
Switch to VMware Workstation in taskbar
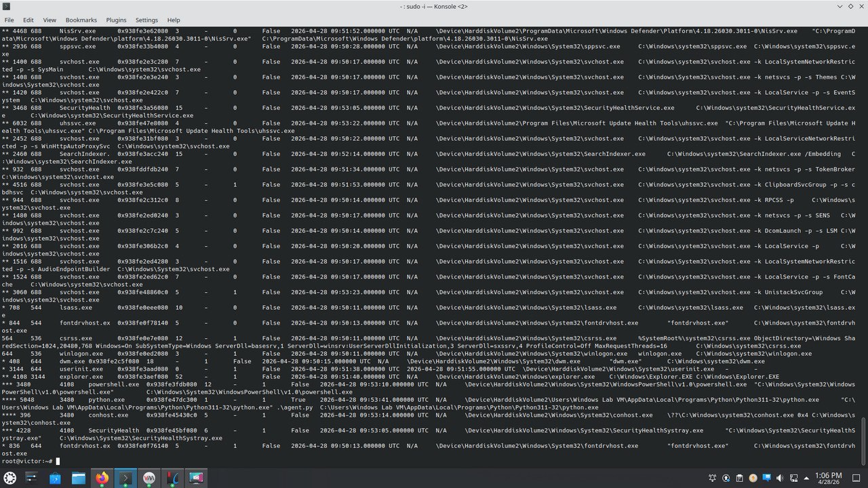click(x=149, y=479)
